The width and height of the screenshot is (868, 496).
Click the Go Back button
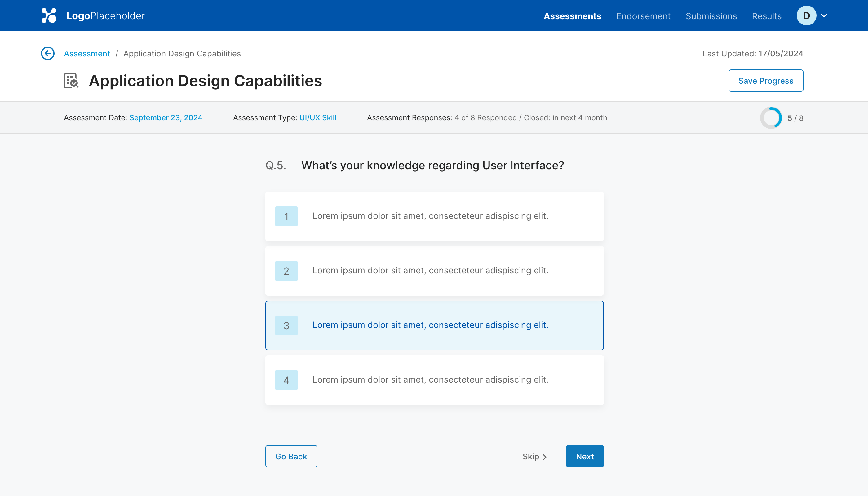[x=291, y=456]
